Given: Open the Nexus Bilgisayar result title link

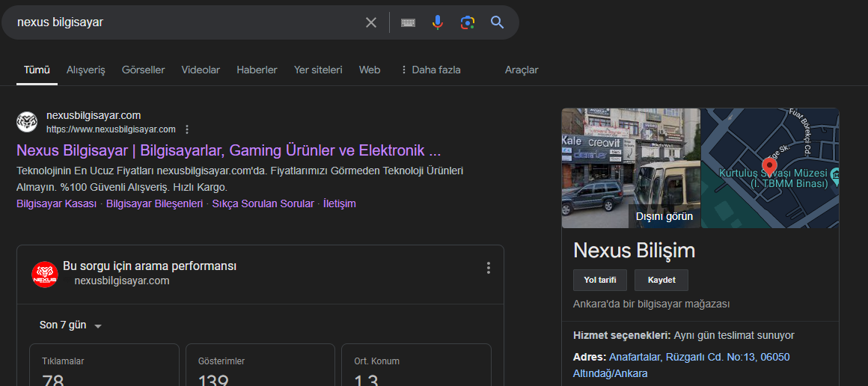Looking at the screenshot, I should [x=229, y=150].
